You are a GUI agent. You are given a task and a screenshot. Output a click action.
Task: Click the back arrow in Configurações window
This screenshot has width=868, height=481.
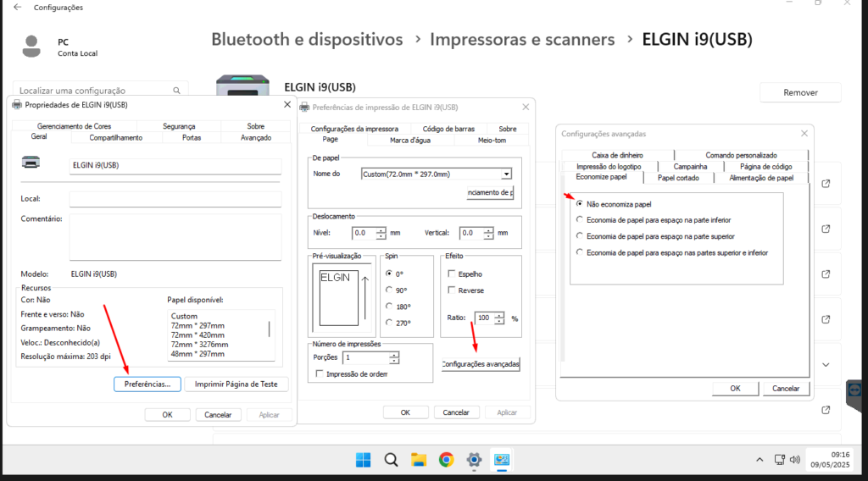(18, 8)
